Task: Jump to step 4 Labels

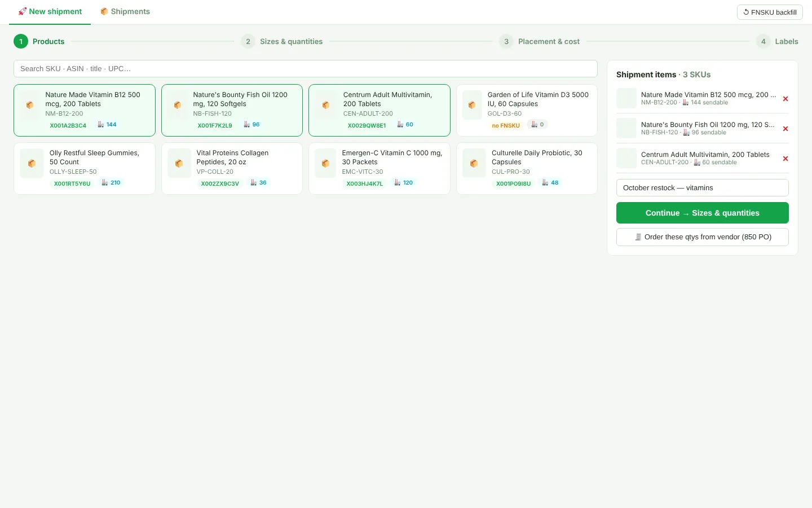Action: pyautogui.click(x=777, y=41)
